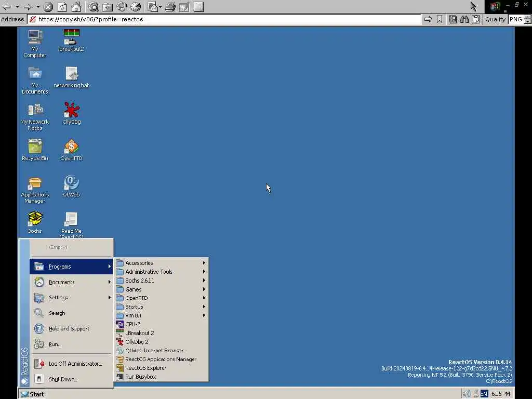Click the address bar URL field

coord(224,19)
